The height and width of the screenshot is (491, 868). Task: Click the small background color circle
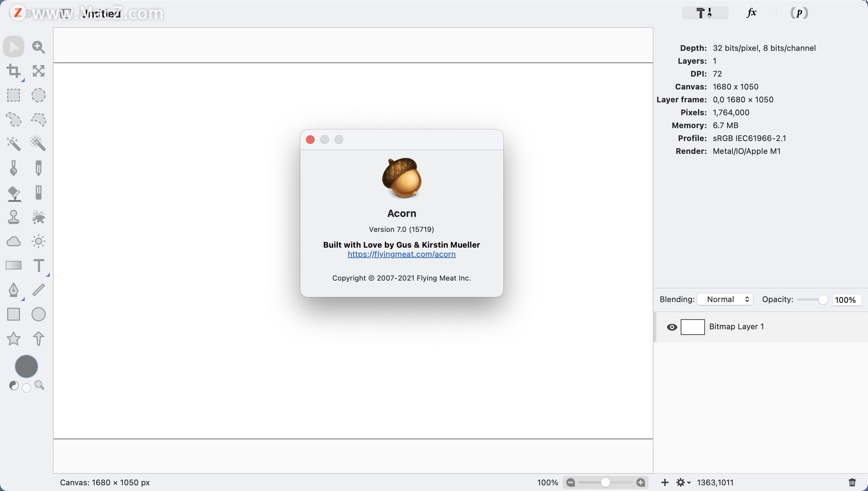[x=27, y=388]
